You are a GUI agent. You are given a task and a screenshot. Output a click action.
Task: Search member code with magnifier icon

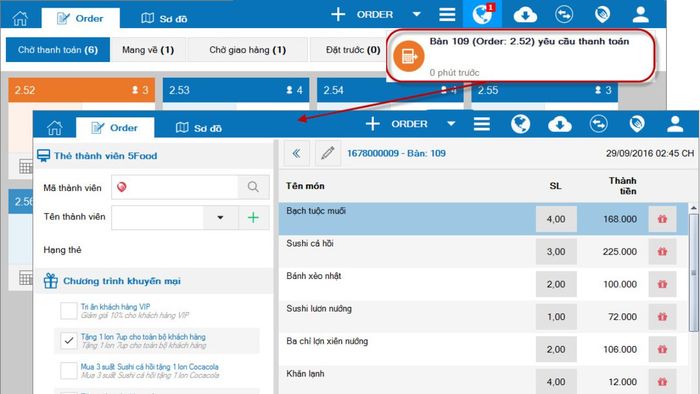tap(253, 187)
